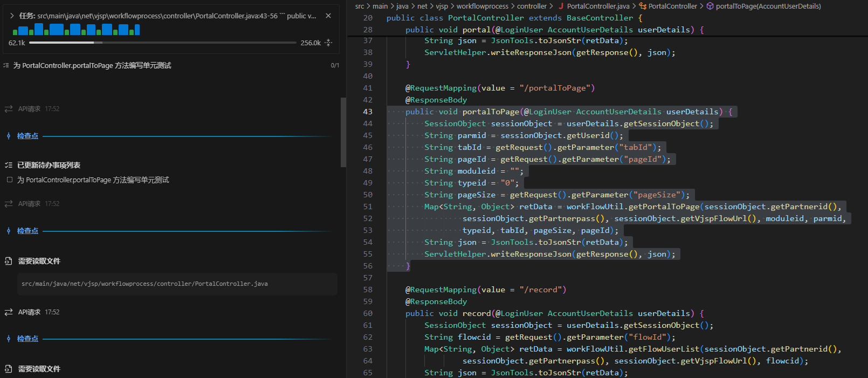Click the context usage progress bar
This screenshot has height=378, width=868.
pos(162,43)
